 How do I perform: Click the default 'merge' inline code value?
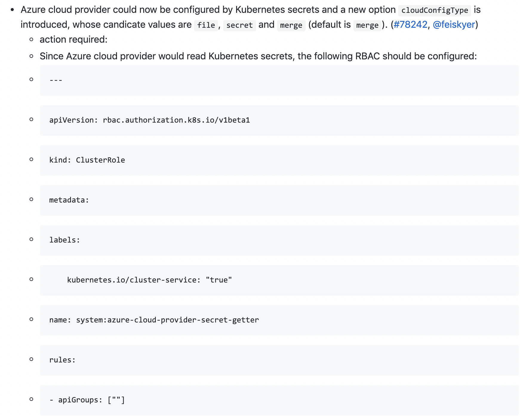pyautogui.click(x=367, y=25)
